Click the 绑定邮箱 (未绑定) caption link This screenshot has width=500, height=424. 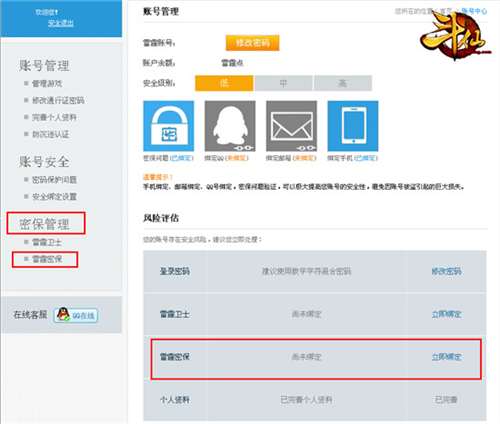click(291, 158)
